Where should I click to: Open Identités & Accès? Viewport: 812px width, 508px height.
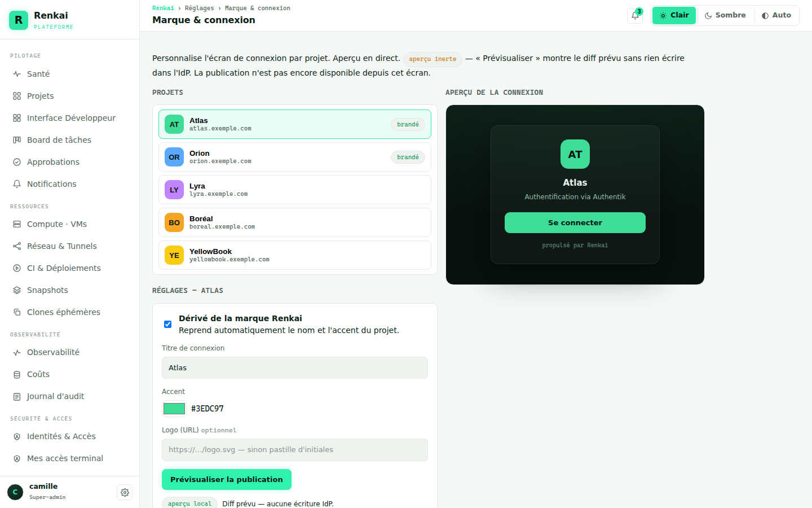coord(69,436)
